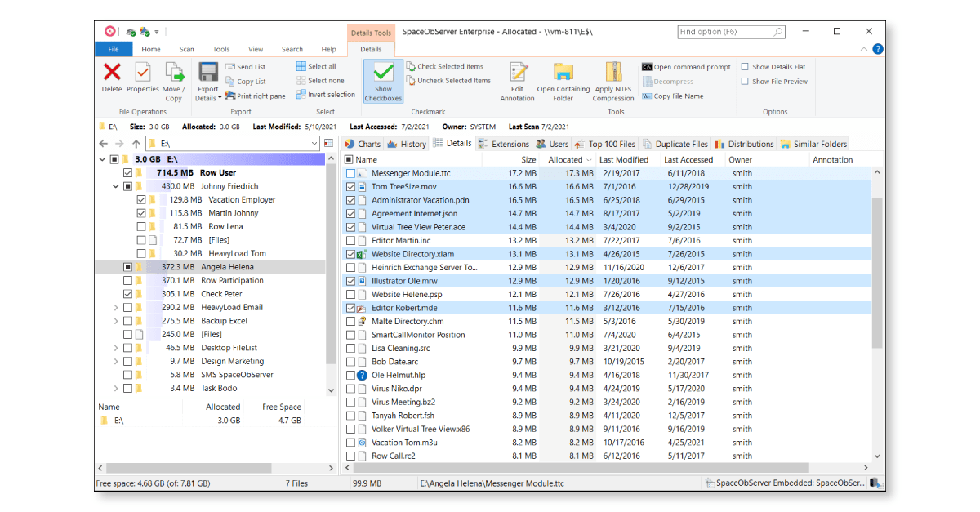Collapse the Johnny Friedrich tree node
The height and width of the screenshot is (512, 980).
click(x=116, y=187)
